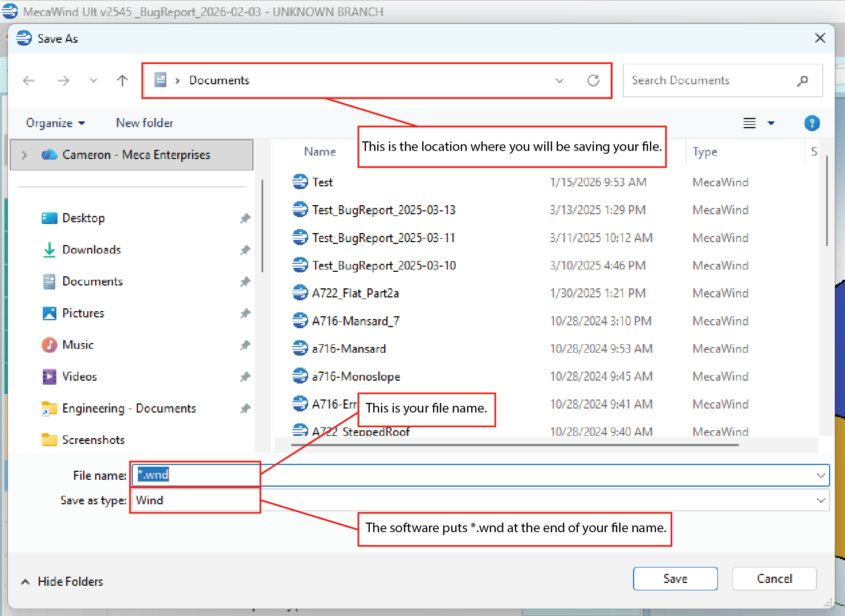Open the view options dropdown arrow

[771, 123]
